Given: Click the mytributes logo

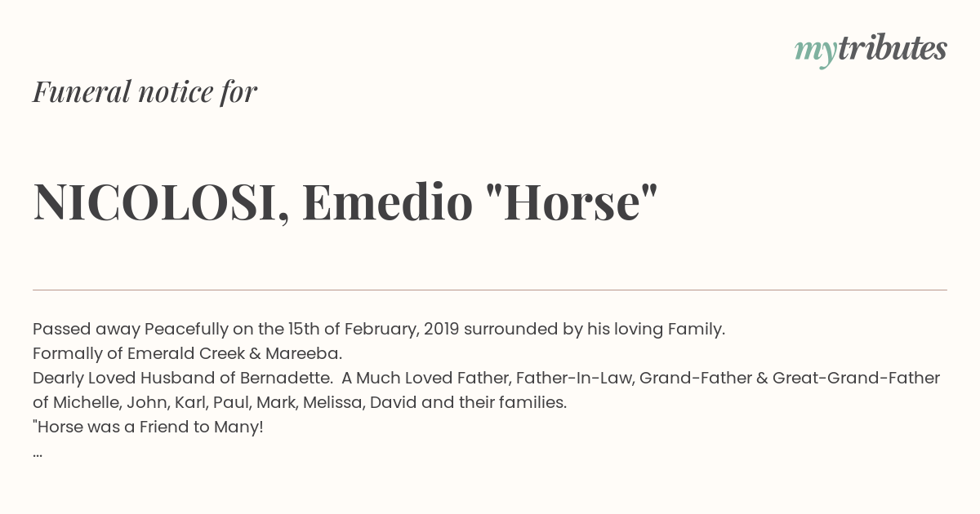Looking at the screenshot, I should click(871, 51).
